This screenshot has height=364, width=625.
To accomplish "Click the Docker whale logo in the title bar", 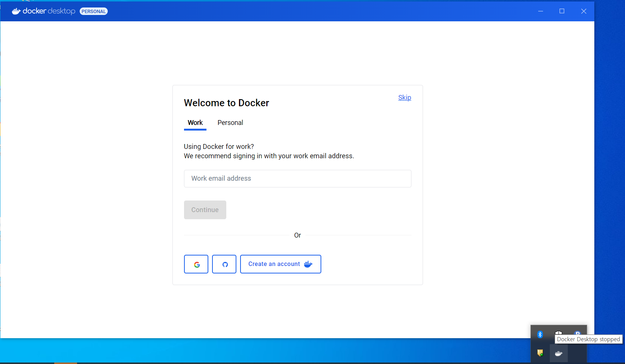I will tap(16, 11).
